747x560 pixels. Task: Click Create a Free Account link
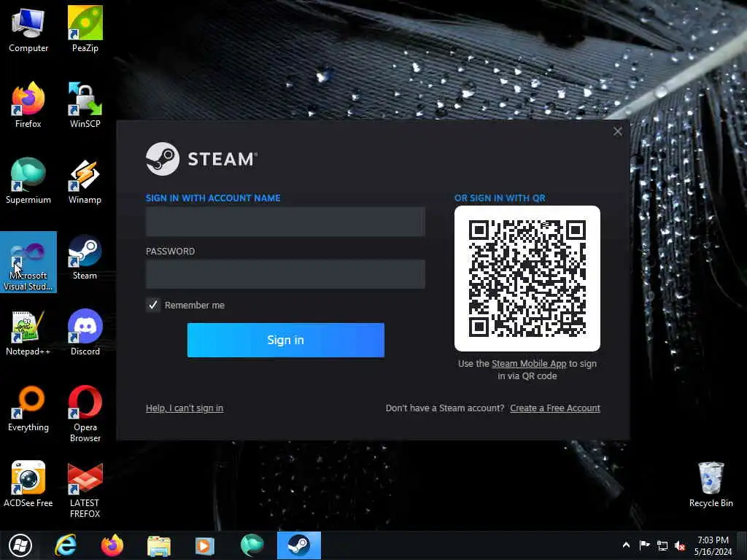point(555,408)
